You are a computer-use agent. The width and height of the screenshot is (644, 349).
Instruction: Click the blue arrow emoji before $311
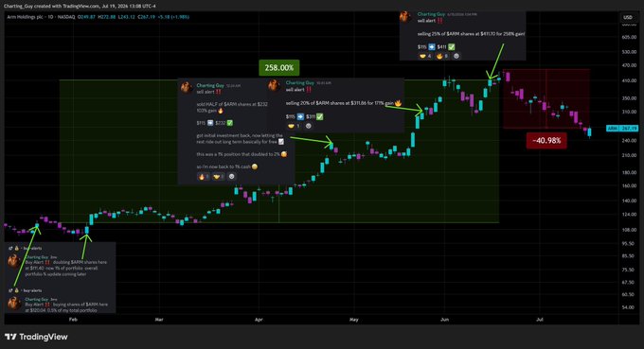pyautogui.click(x=300, y=116)
